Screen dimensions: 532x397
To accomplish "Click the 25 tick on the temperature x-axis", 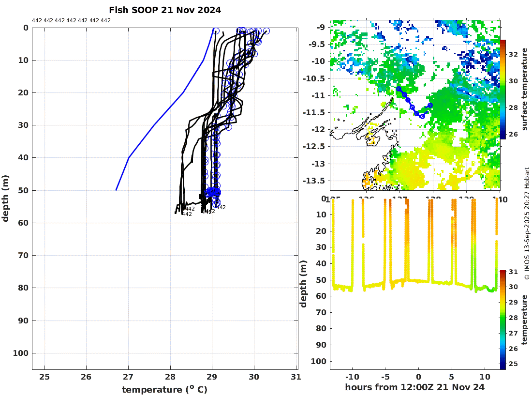I will [44, 377].
